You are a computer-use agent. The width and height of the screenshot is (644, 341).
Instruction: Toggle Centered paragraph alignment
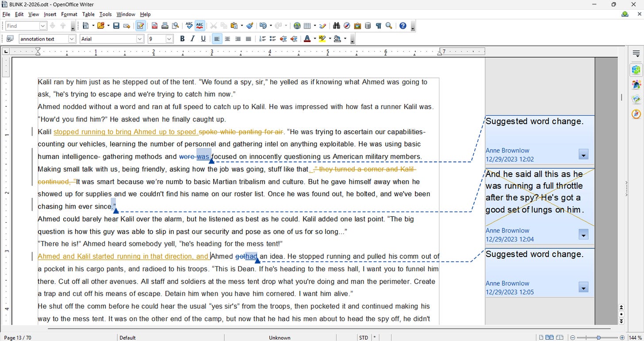[227, 39]
